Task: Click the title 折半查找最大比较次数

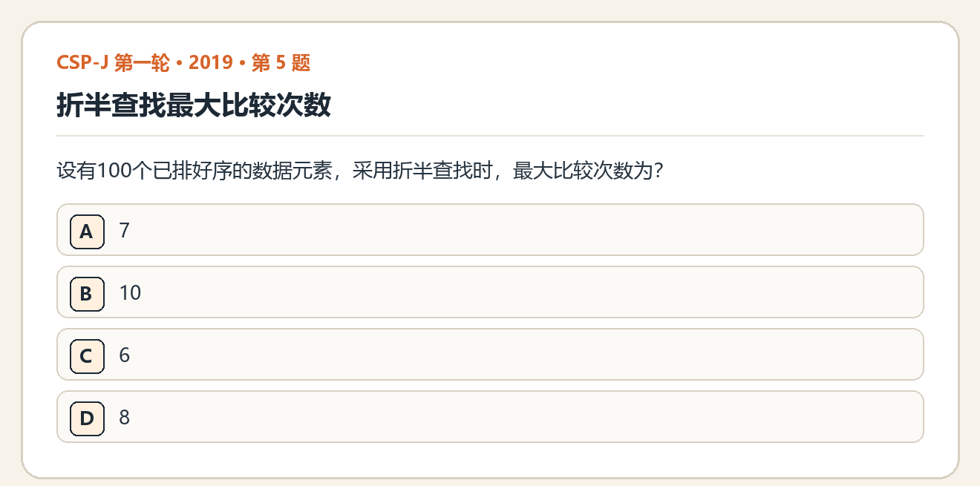Action: click(194, 105)
